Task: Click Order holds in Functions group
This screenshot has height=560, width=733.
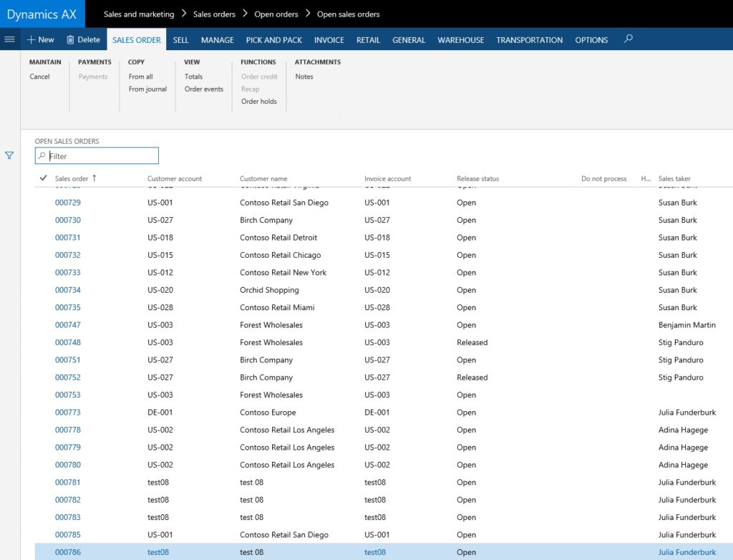Action: (258, 102)
